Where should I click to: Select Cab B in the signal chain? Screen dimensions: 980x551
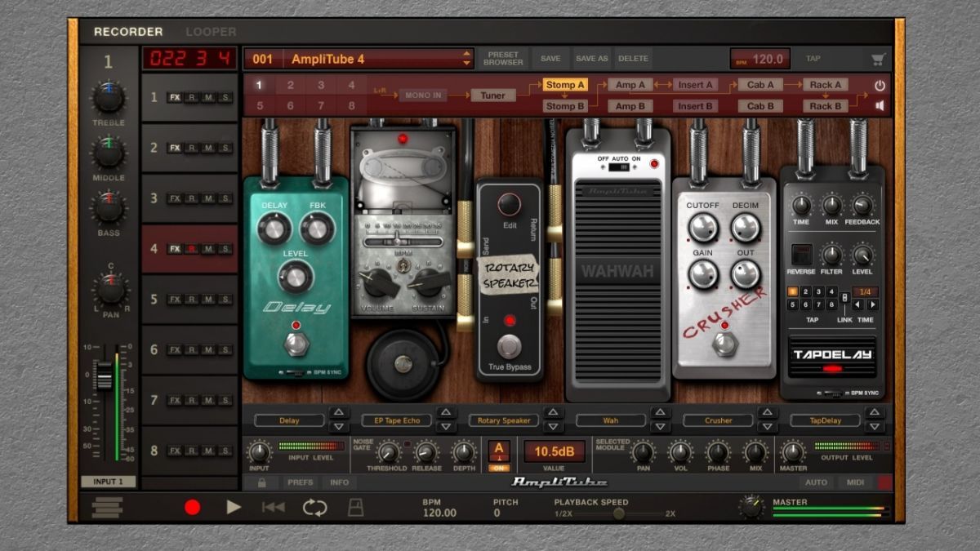(760, 106)
